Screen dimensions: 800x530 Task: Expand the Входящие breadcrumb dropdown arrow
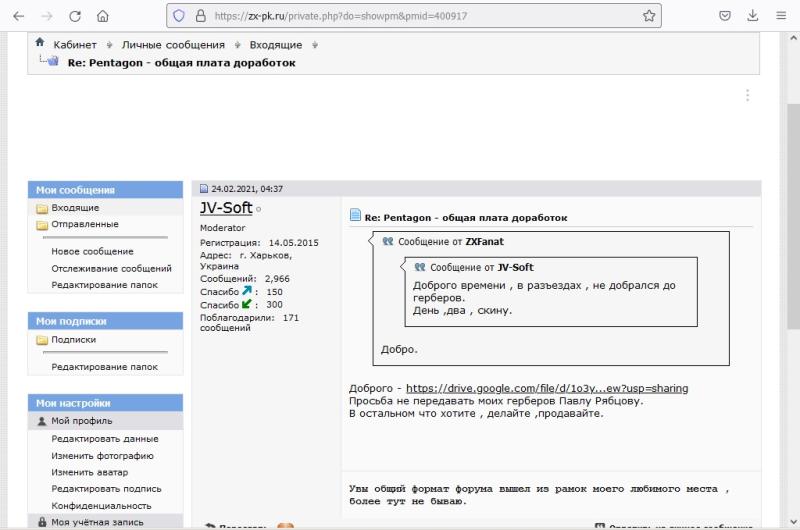315,45
